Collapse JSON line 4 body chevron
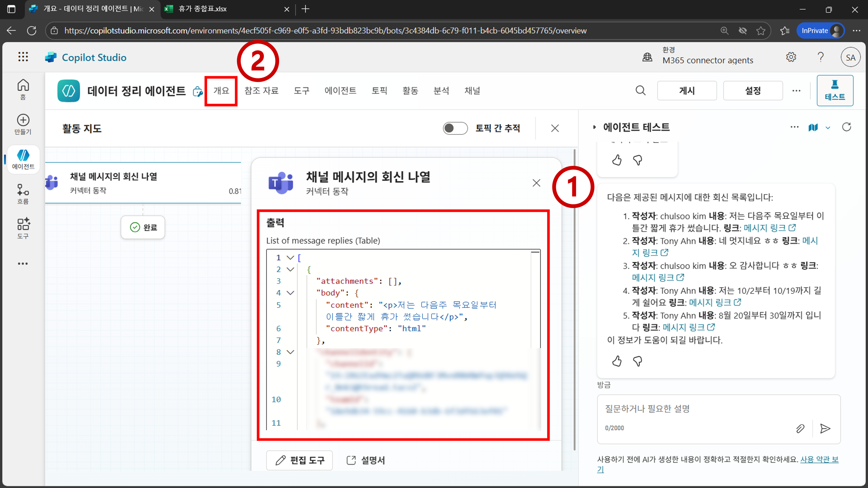Screen dimensions: 868x488 (x=290, y=293)
